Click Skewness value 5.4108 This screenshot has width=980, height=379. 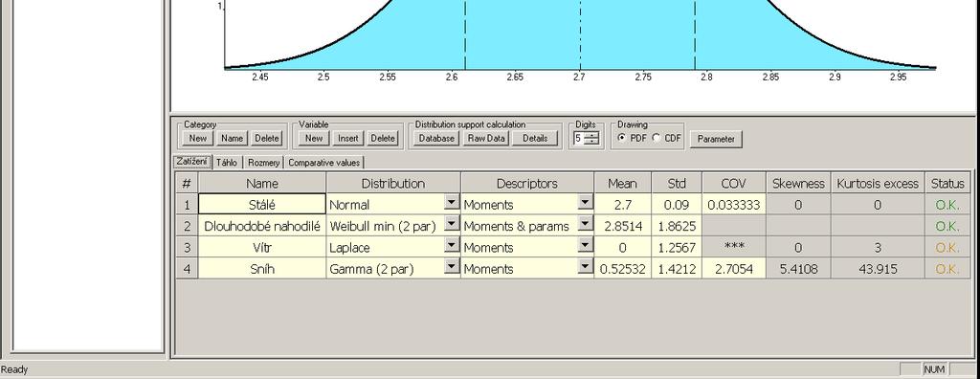point(798,268)
